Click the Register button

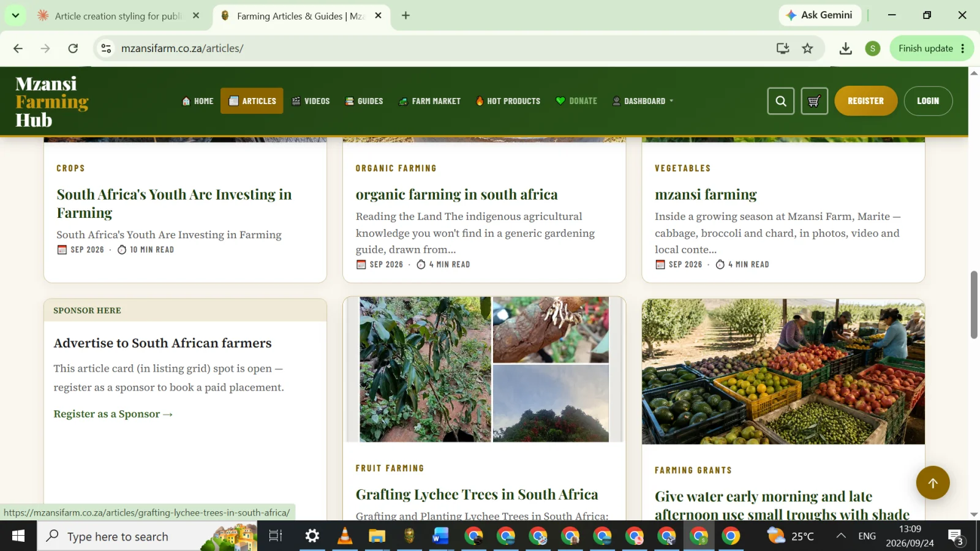point(865,101)
